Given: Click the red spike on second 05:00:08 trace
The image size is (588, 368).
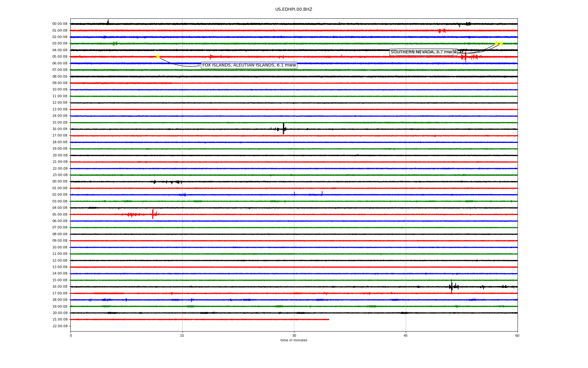Looking at the screenshot, I should point(153,213).
